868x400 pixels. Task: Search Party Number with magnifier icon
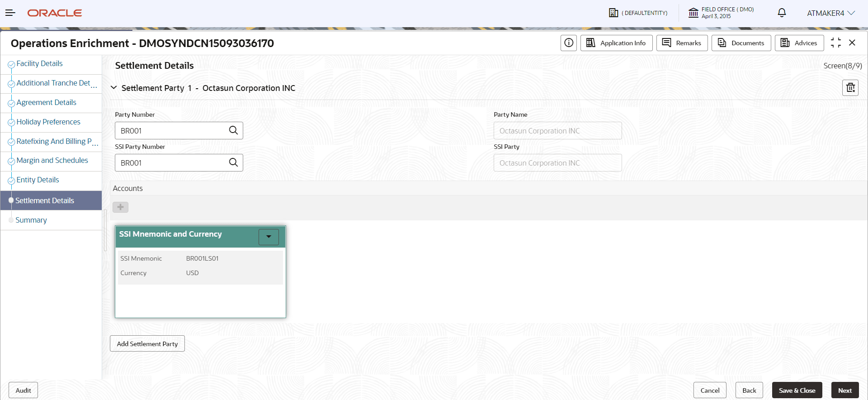233,130
